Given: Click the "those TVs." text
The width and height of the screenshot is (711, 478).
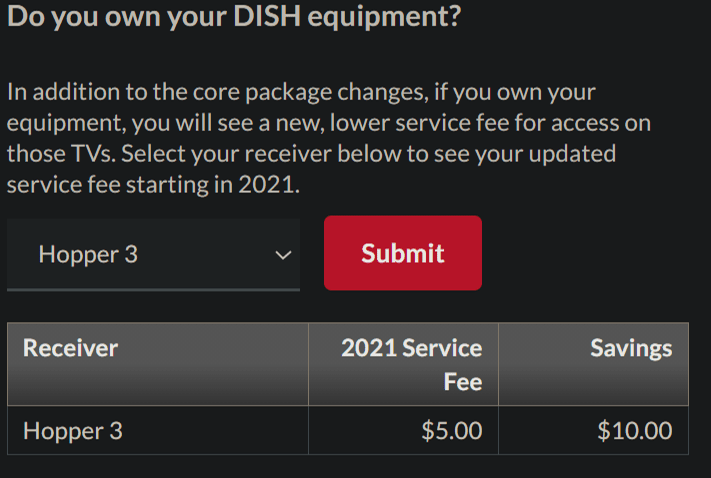Looking at the screenshot, I should 59,155.
